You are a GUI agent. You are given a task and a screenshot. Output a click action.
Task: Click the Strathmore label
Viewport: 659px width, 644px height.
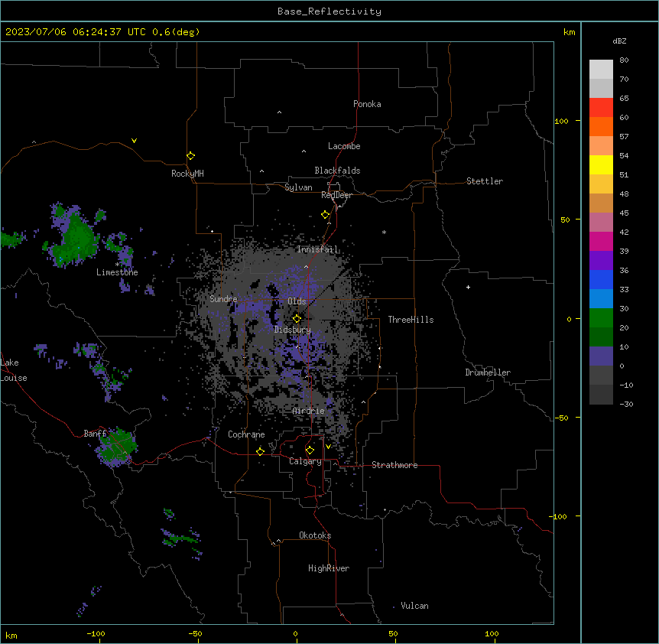394,465
